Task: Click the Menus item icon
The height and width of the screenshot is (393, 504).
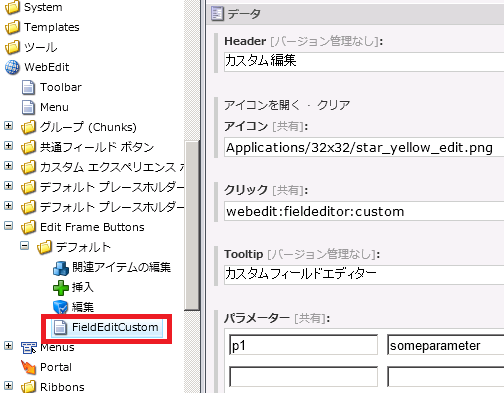Action: pos(28,347)
